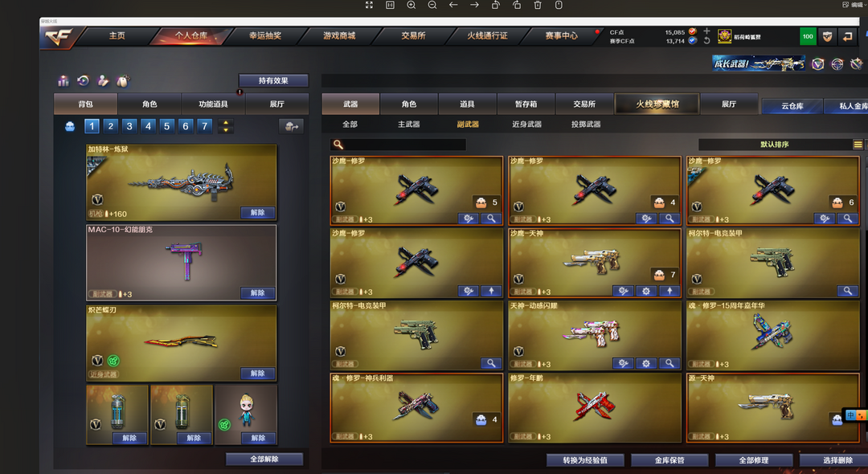Switch to the left 角色 tab
Image resolution: width=868 pixels, height=474 pixels.
[x=149, y=104]
